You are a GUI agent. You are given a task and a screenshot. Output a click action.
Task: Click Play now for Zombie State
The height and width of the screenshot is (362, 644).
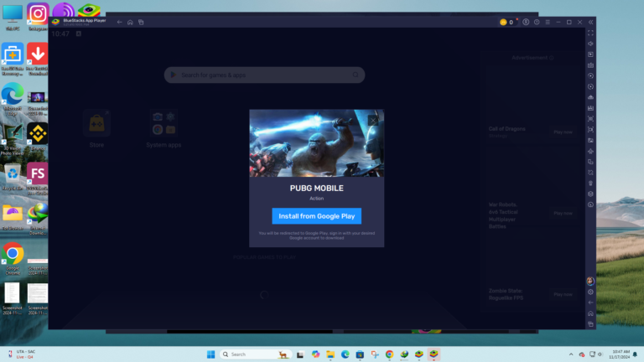[x=563, y=294]
